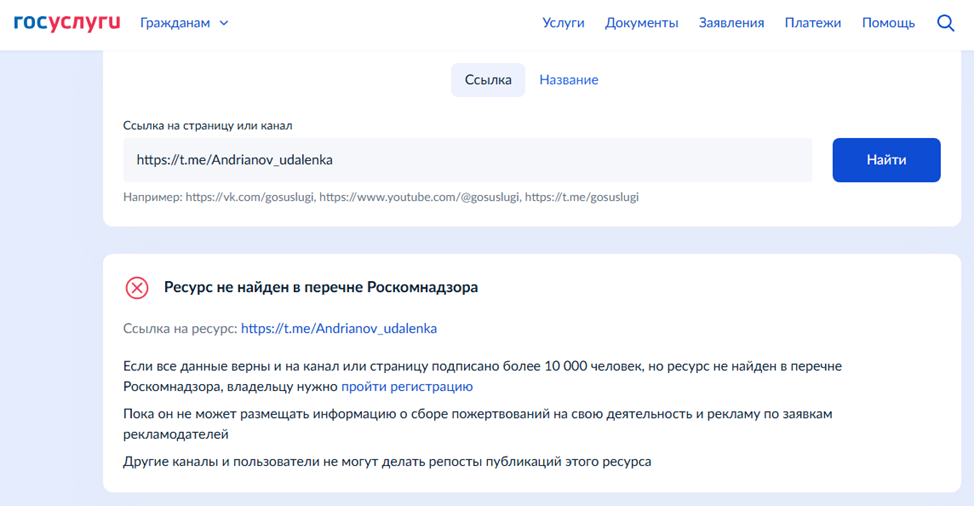974x506 pixels.
Task: Open the search magnifier icon
Action: 945,23
